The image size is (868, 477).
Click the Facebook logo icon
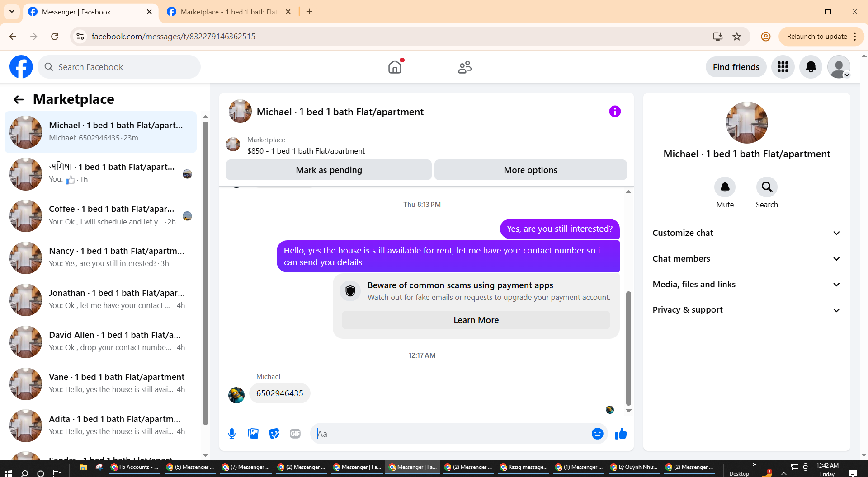coord(21,67)
